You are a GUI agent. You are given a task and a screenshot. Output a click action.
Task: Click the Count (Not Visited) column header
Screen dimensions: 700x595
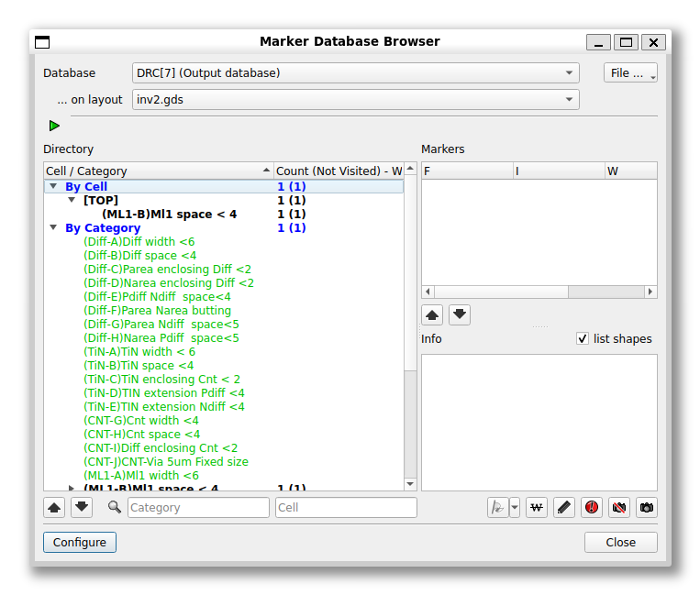[x=339, y=171]
